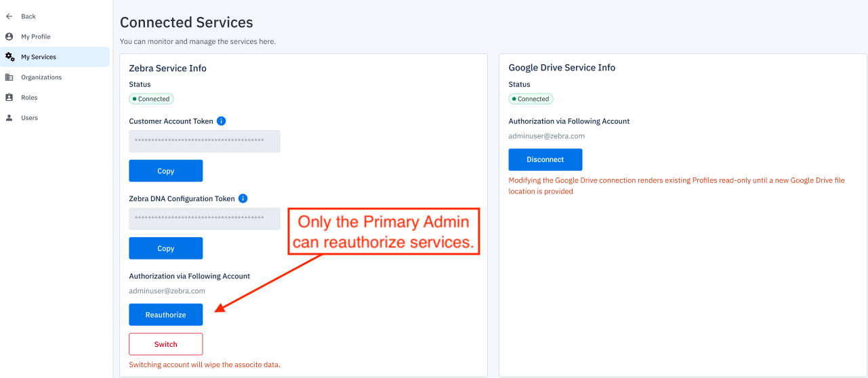The image size is (868, 378).
Task: Click the Roles badge icon
Action: click(x=9, y=98)
